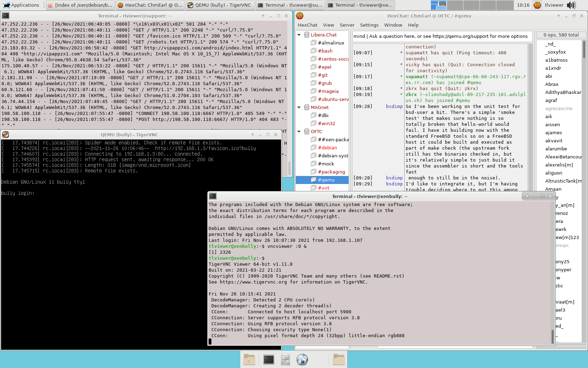Click the TigerVNC window title icon
588x368 pixels.
tap(5, 135)
